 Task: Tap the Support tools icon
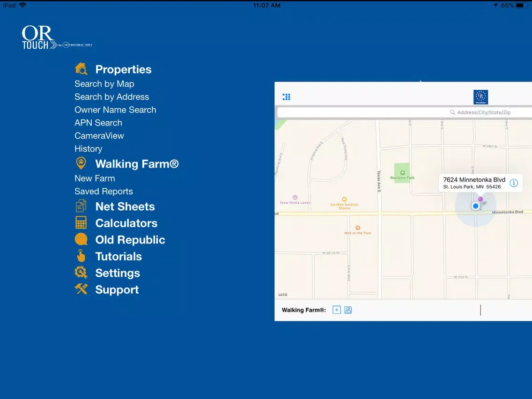81,289
